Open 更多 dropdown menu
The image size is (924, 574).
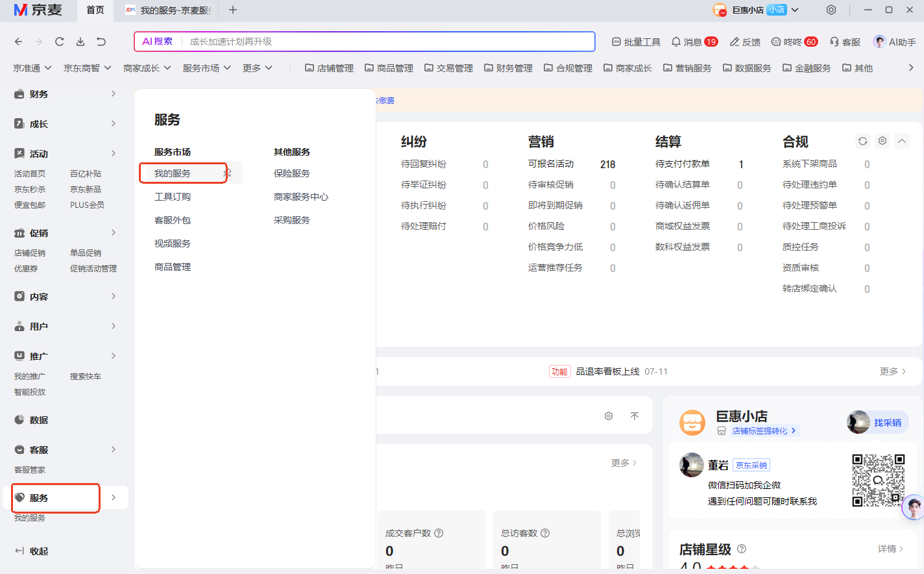point(258,68)
